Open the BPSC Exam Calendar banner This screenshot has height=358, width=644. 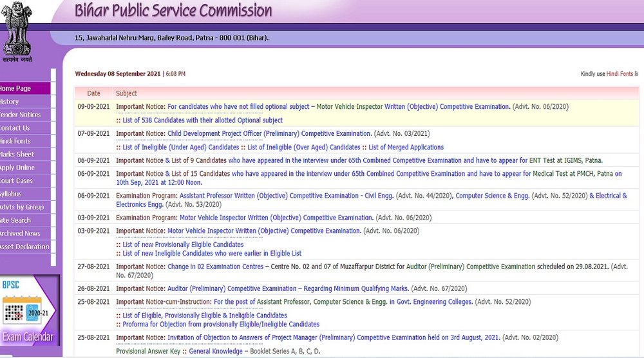click(29, 310)
